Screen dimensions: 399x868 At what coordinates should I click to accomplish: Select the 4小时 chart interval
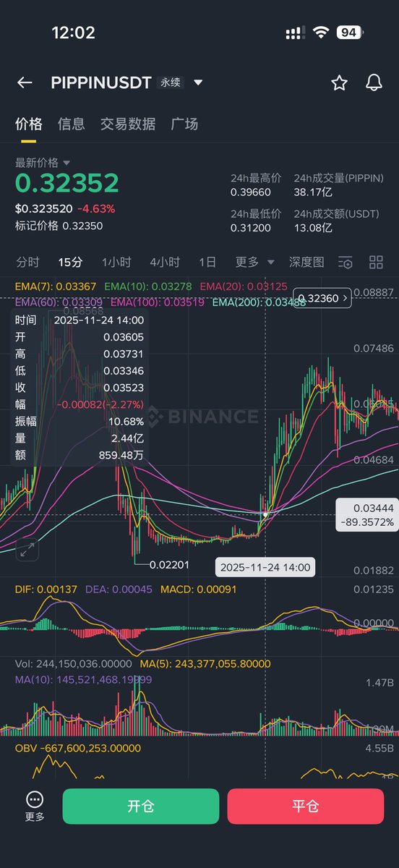pos(165,262)
